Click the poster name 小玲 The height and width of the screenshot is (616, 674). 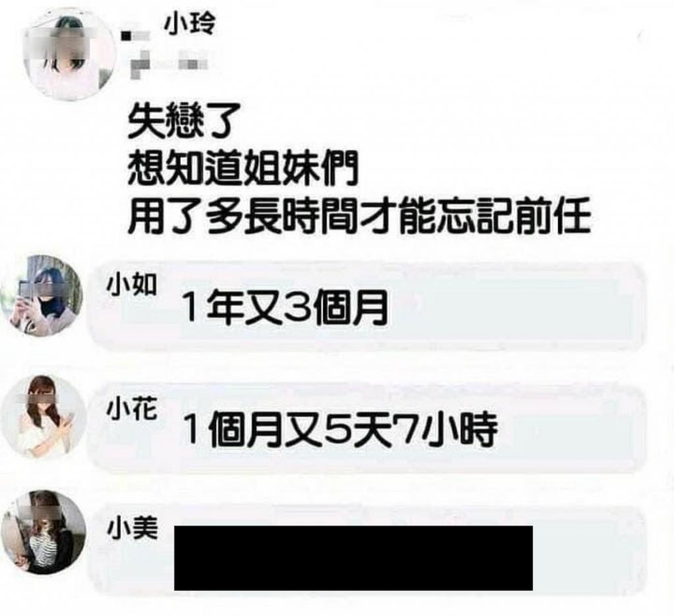coord(190,26)
